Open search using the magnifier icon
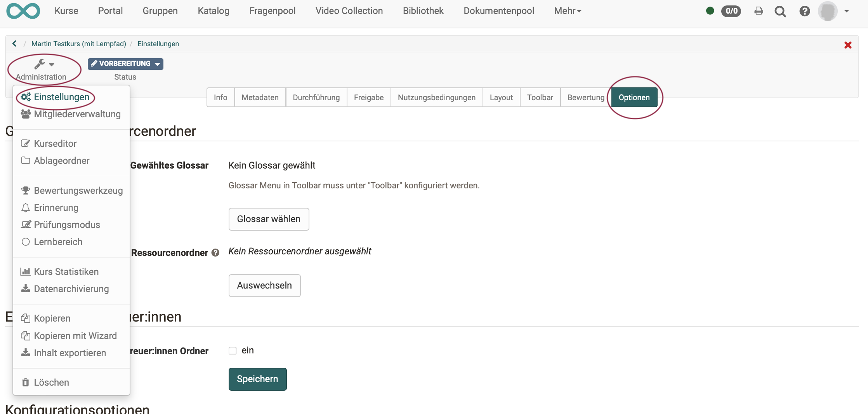868x414 pixels. (780, 11)
